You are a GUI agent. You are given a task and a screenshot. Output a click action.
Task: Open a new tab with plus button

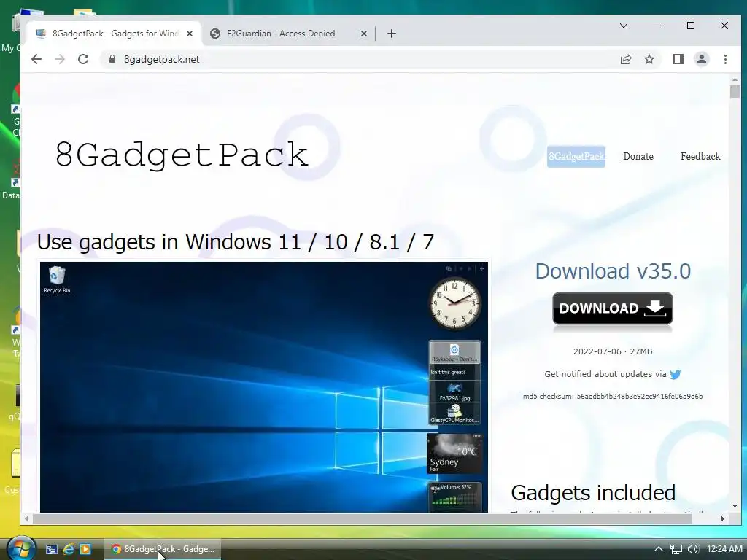click(x=392, y=34)
